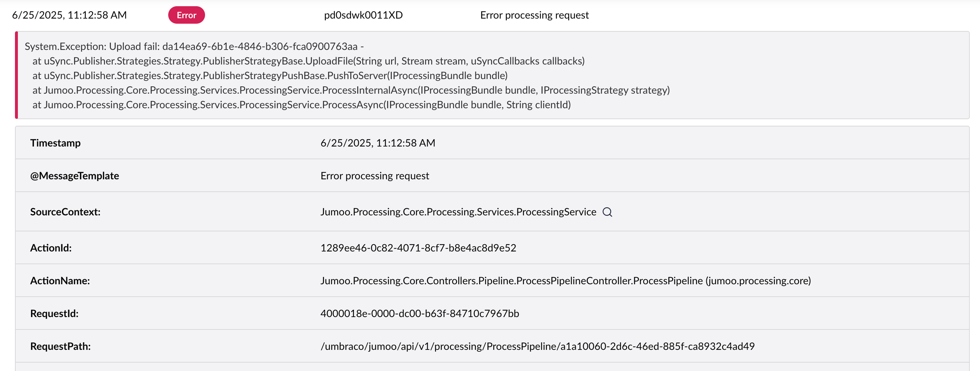Click the SourceContext ProcessingService value text
The width and height of the screenshot is (980, 371).
point(458,212)
